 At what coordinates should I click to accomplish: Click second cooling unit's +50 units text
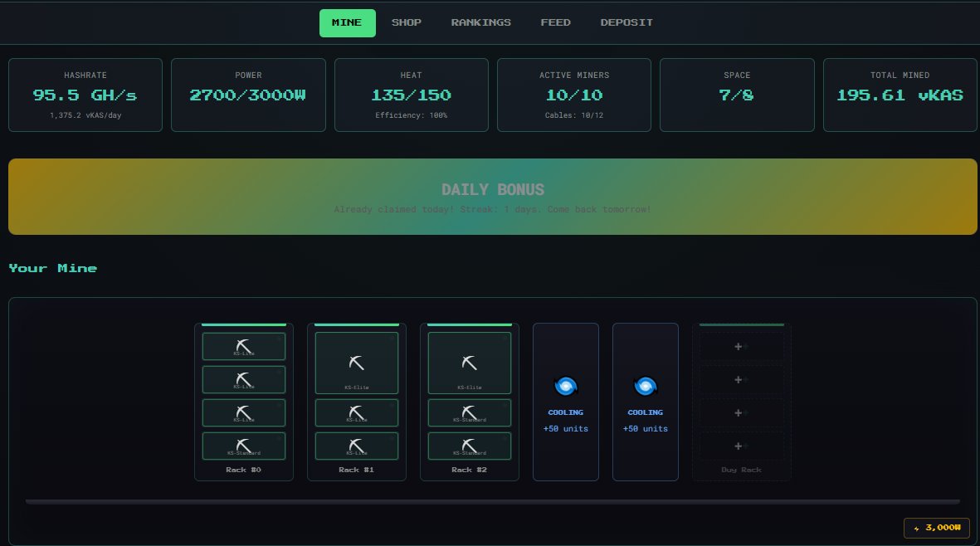(645, 428)
